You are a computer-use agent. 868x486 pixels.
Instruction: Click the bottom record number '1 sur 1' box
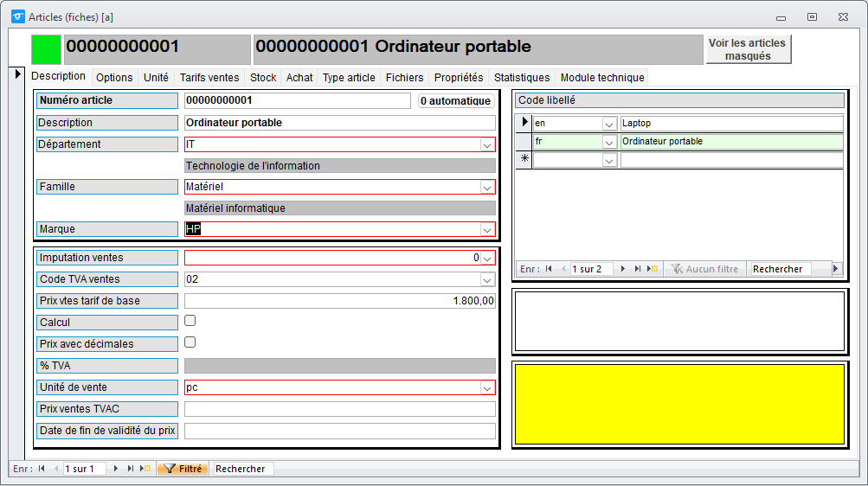tap(85, 469)
